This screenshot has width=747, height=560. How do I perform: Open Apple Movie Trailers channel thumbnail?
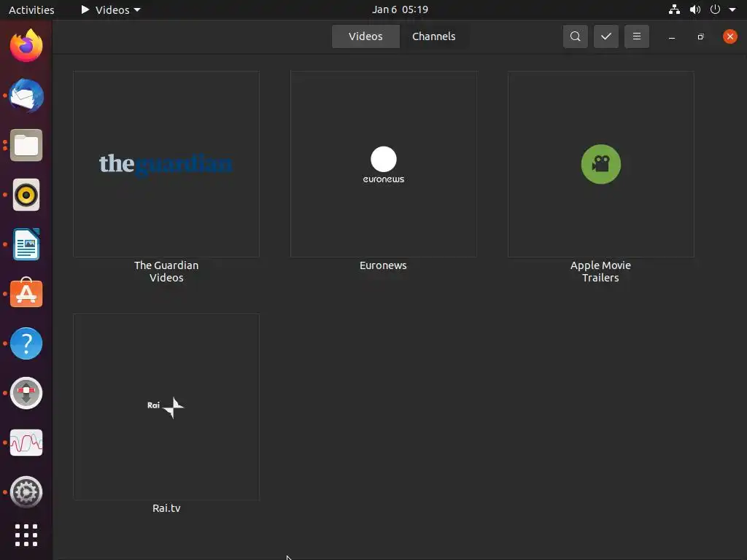pyautogui.click(x=601, y=164)
